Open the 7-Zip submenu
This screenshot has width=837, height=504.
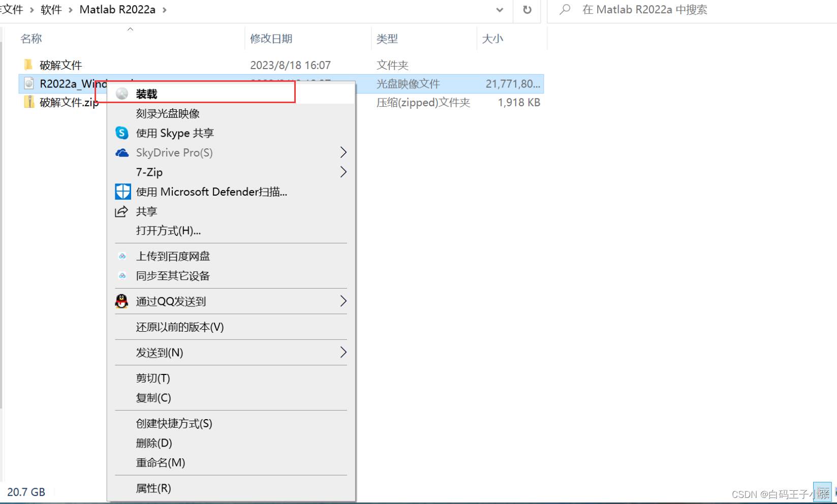(149, 172)
